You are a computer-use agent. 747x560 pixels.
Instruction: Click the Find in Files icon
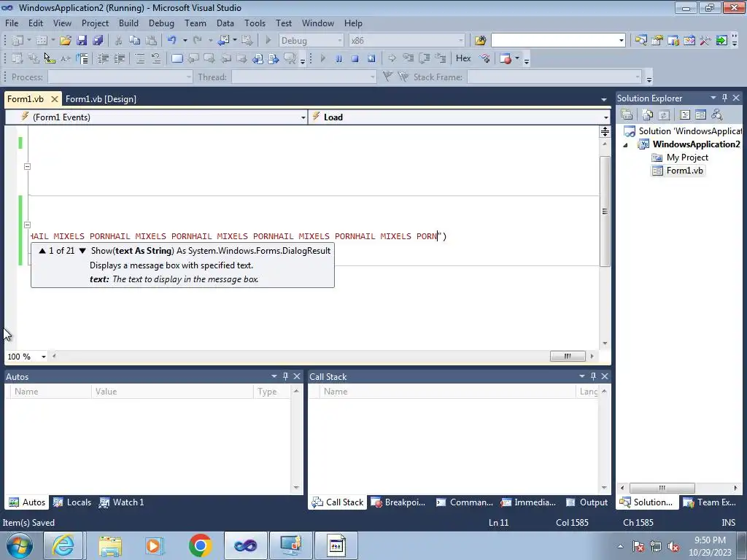(480, 41)
